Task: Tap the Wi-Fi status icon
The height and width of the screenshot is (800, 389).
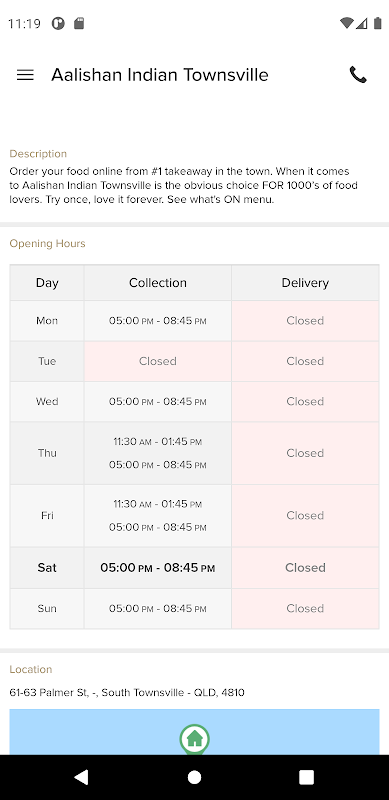Action: pyautogui.click(x=346, y=23)
